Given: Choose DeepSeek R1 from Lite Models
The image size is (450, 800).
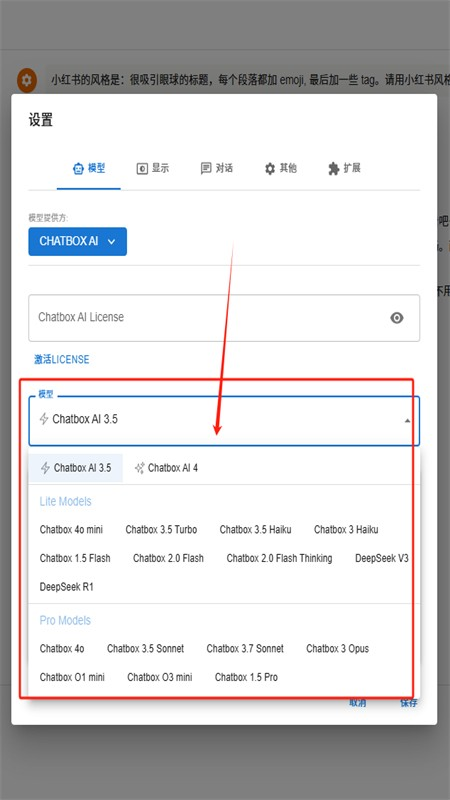Looking at the screenshot, I should tap(67, 587).
